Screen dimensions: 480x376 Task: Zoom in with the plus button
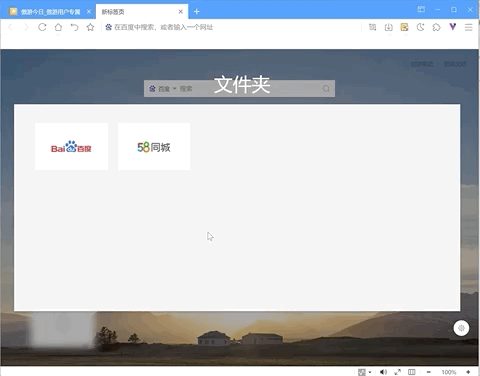coord(468,372)
